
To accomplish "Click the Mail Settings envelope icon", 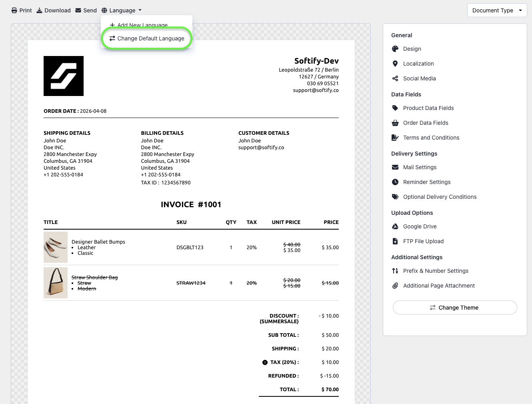I will [x=395, y=167].
